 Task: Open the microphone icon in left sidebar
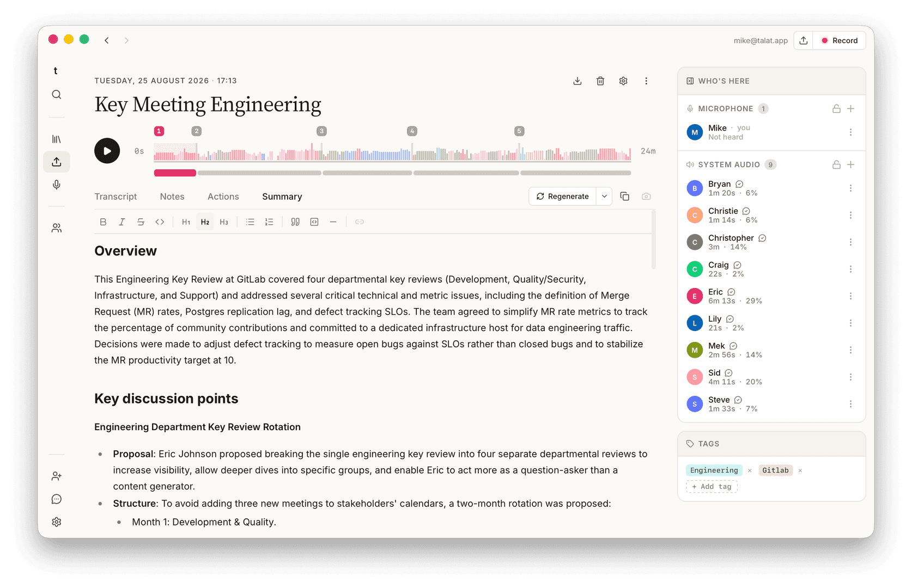57,185
